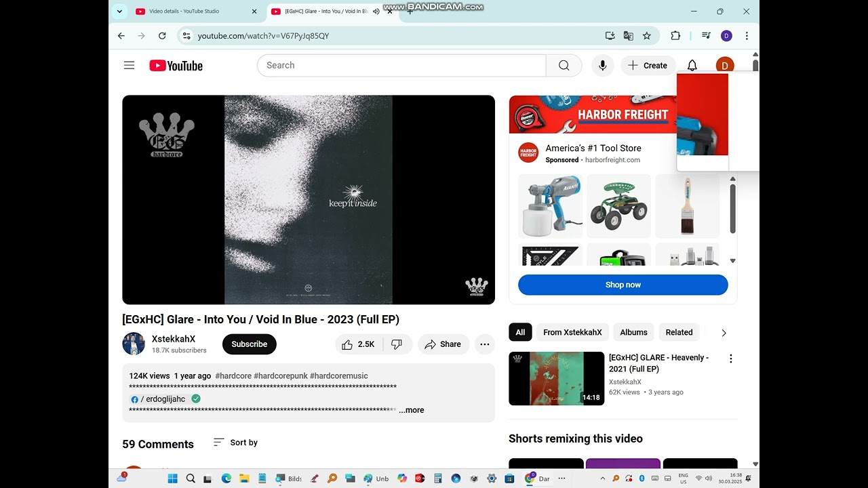868x488 pixels.
Task: Show hidden system tray icons
Action: click(x=602, y=479)
